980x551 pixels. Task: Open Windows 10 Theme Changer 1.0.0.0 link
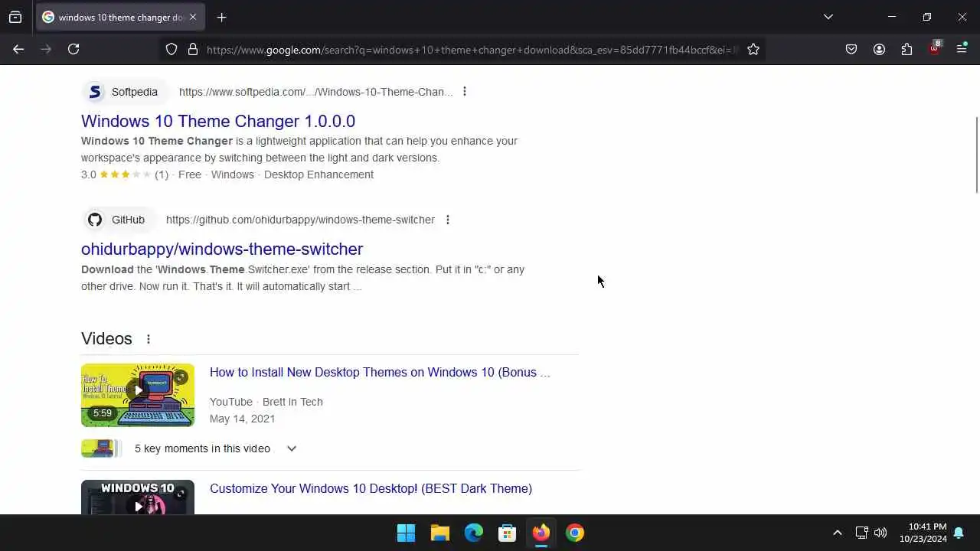[x=218, y=121]
